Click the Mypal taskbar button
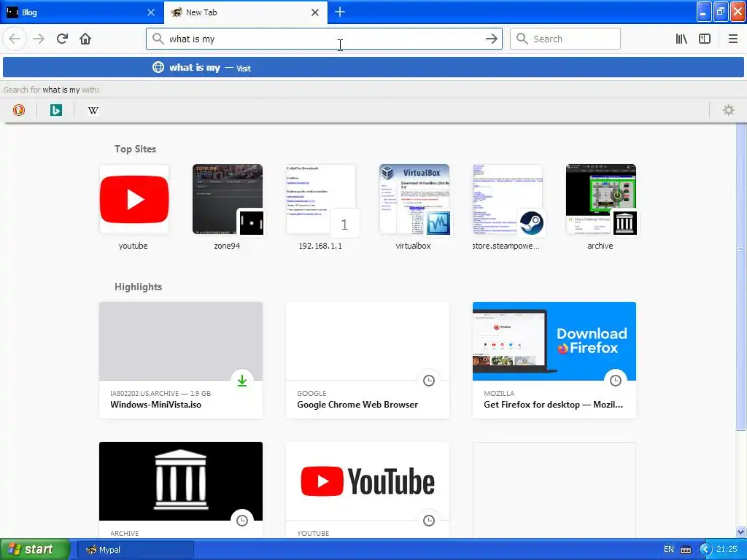Viewport: 747px width, 560px height. tap(136, 550)
